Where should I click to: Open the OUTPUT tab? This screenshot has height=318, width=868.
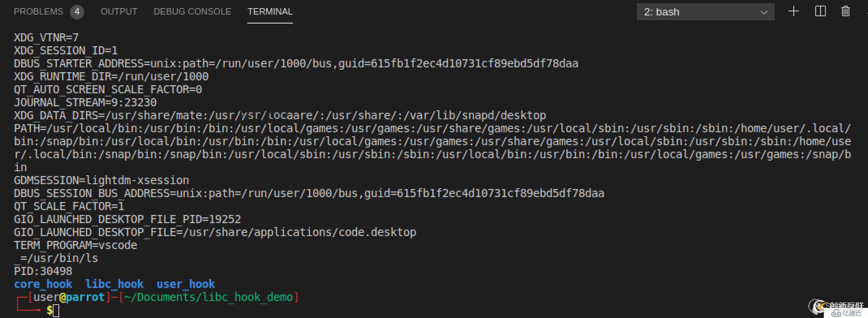[x=119, y=12]
